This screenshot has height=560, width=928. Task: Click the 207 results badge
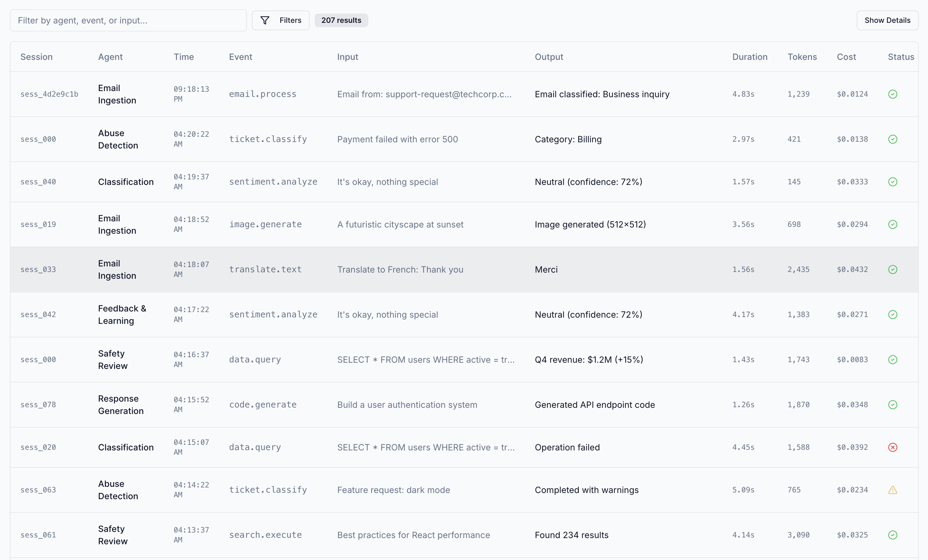(341, 20)
